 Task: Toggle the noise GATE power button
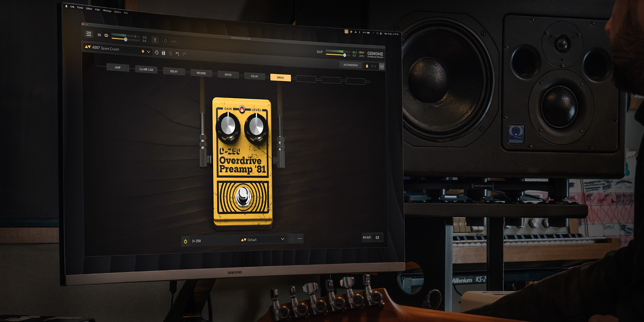tap(165, 41)
